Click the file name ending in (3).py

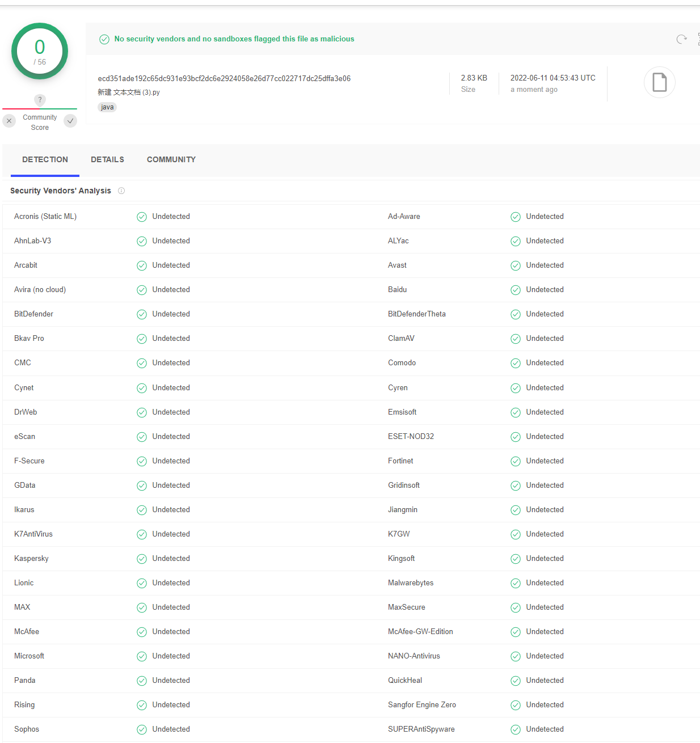tap(129, 92)
